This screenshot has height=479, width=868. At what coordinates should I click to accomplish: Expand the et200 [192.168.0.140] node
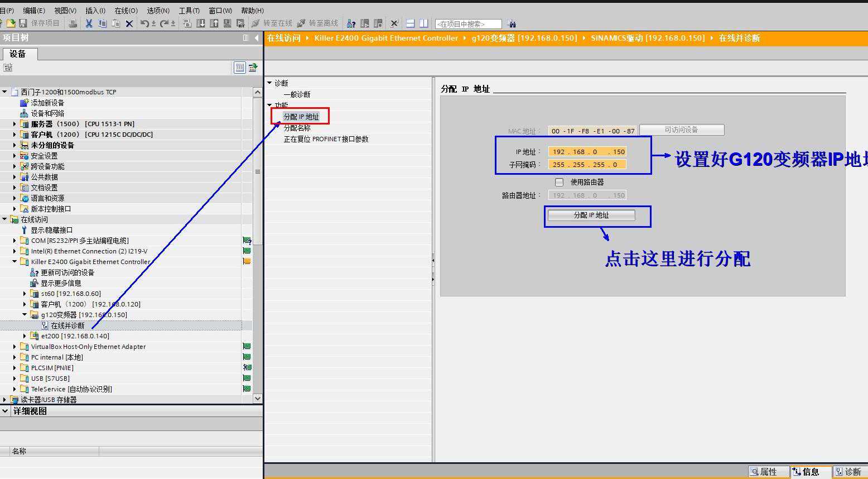pyautogui.click(x=25, y=336)
